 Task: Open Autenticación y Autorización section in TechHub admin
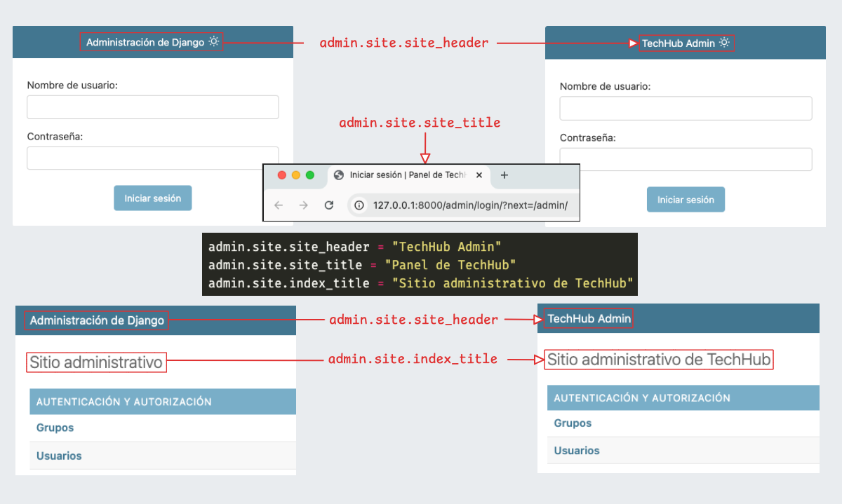point(642,398)
